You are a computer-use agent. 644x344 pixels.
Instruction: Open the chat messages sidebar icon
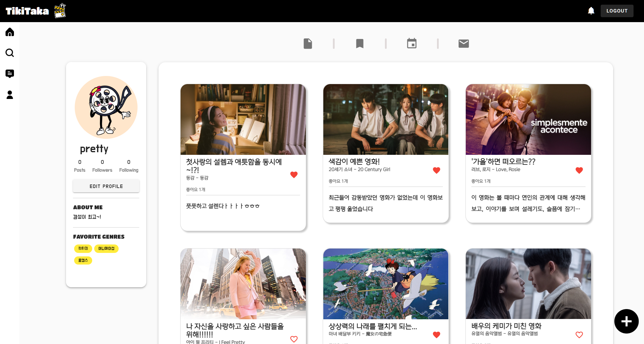click(x=10, y=74)
